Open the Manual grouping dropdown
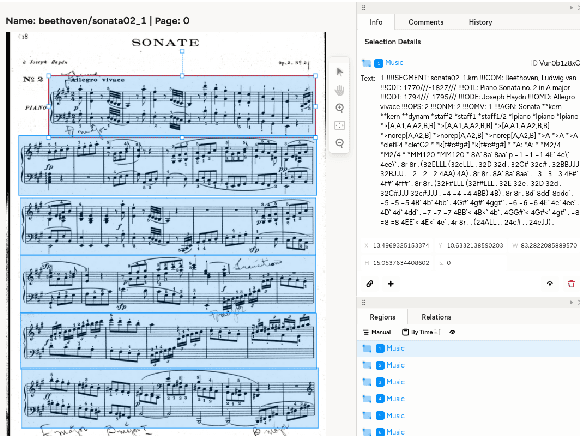580x436 pixels. 377,332
